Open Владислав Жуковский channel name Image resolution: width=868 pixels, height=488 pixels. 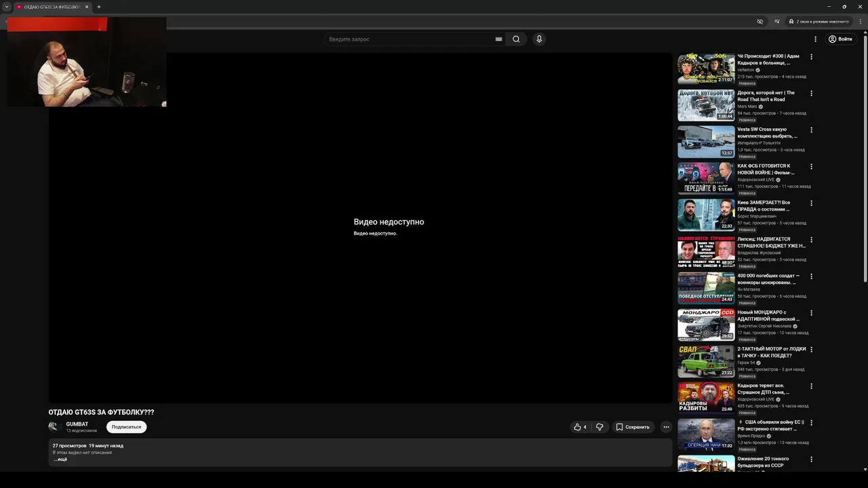coord(759,253)
